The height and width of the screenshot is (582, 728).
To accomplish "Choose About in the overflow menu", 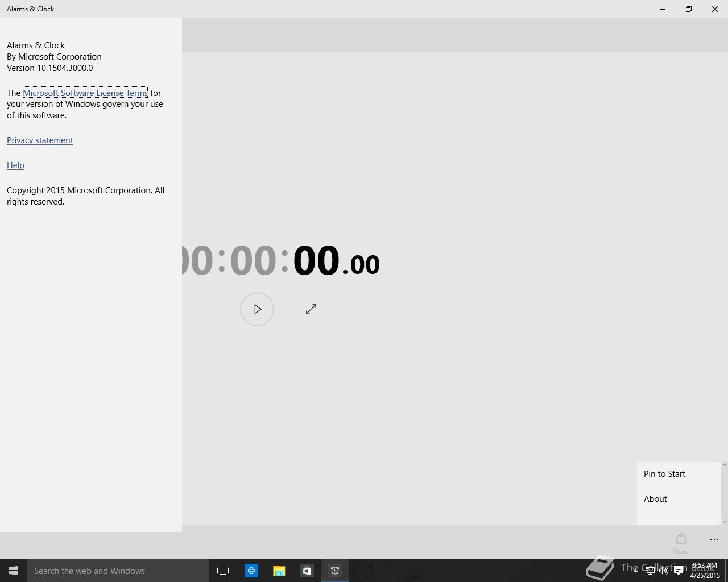I will pyautogui.click(x=679, y=499).
